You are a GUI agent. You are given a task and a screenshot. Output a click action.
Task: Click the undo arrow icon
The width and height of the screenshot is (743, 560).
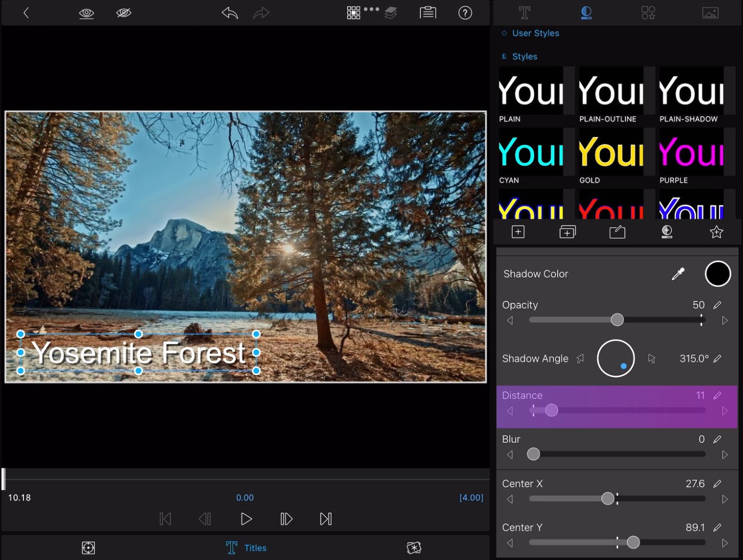tap(230, 13)
